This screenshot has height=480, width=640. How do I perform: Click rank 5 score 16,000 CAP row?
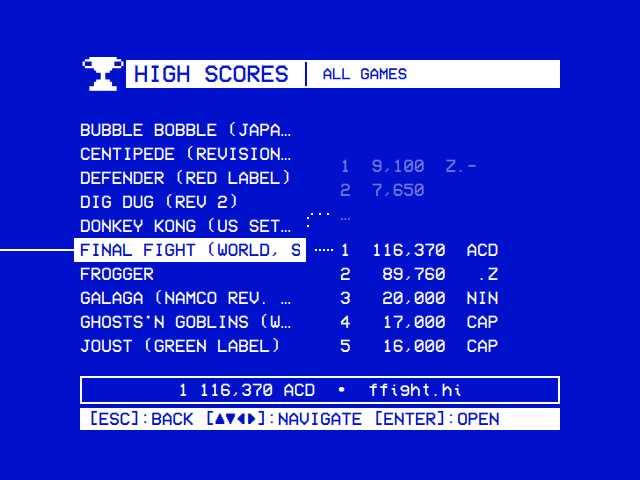[419, 347]
